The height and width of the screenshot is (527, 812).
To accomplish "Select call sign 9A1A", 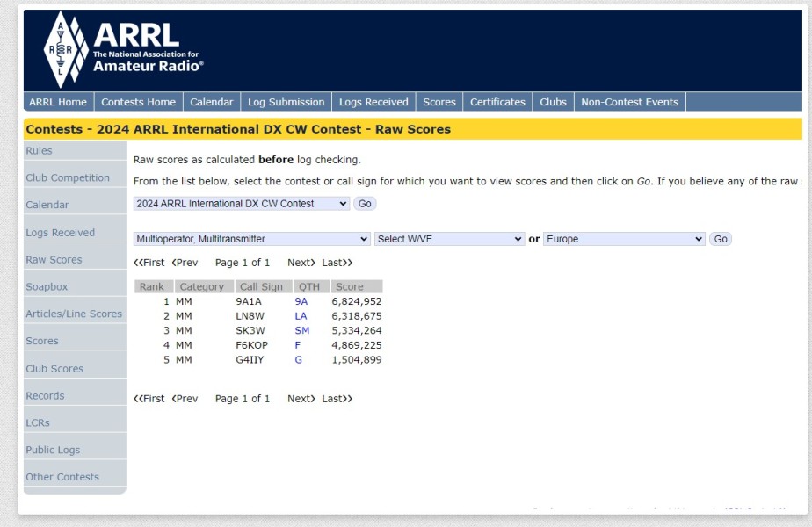I will pyautogui.click(x=249, y=301).
